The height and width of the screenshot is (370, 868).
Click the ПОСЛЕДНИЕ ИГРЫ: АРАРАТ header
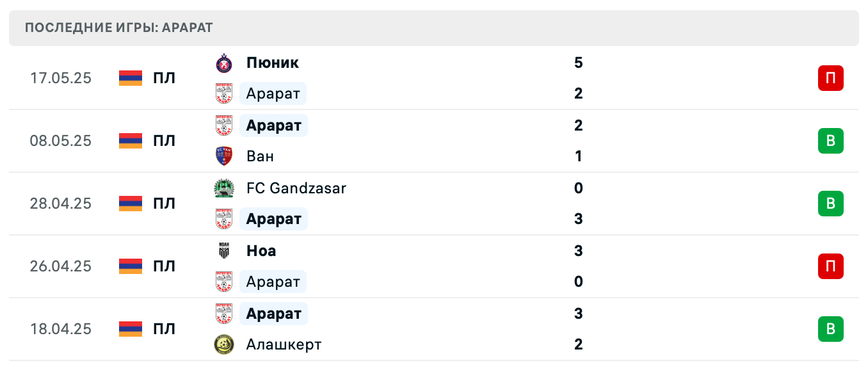118,28
